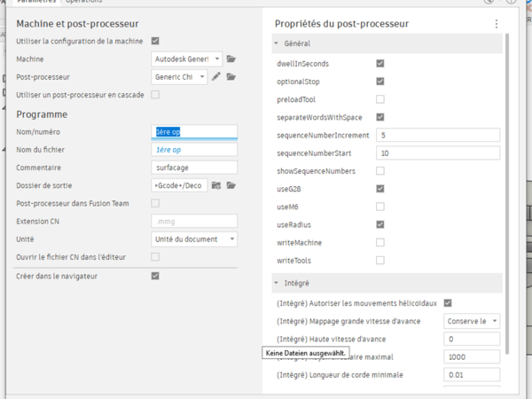Click the pencil edit icon for Post-processeur
Screen dimensions: 532x399
tap(215, 77)
